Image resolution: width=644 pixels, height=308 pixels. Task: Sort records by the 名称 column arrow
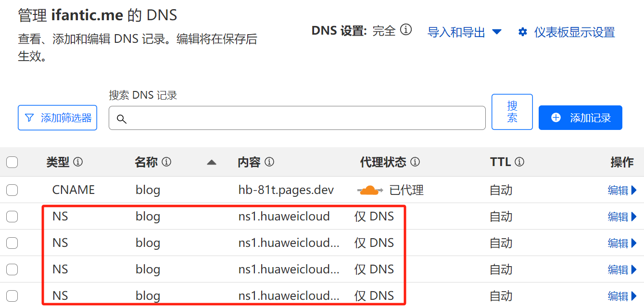212,163
